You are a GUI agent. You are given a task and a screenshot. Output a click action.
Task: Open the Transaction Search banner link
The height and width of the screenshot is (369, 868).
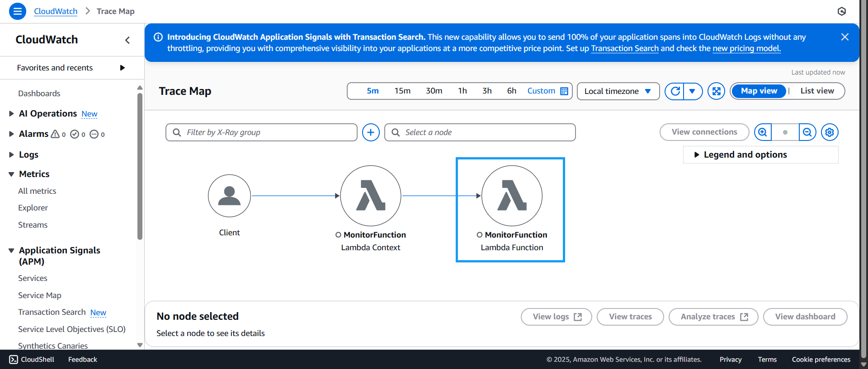(x=625, y=49)
